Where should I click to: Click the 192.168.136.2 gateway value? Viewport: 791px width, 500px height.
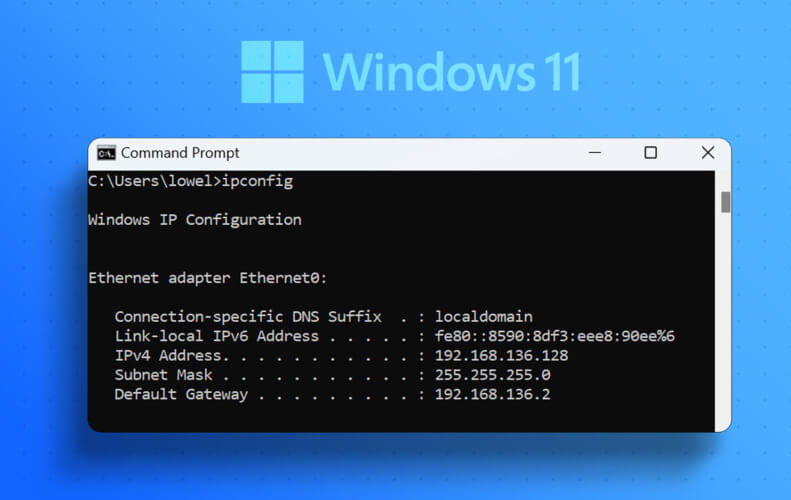pos(492,395)
